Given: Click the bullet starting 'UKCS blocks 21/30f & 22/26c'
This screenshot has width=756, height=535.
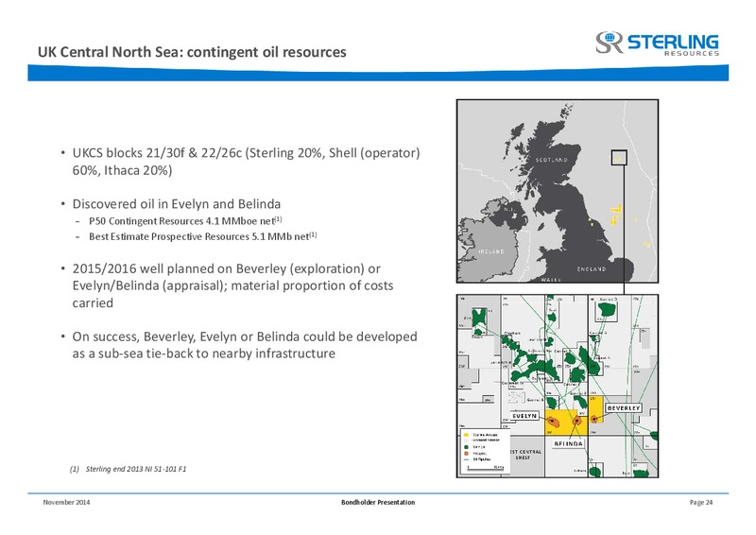Looking at the screenshot, I should click(x=246, y=162).
